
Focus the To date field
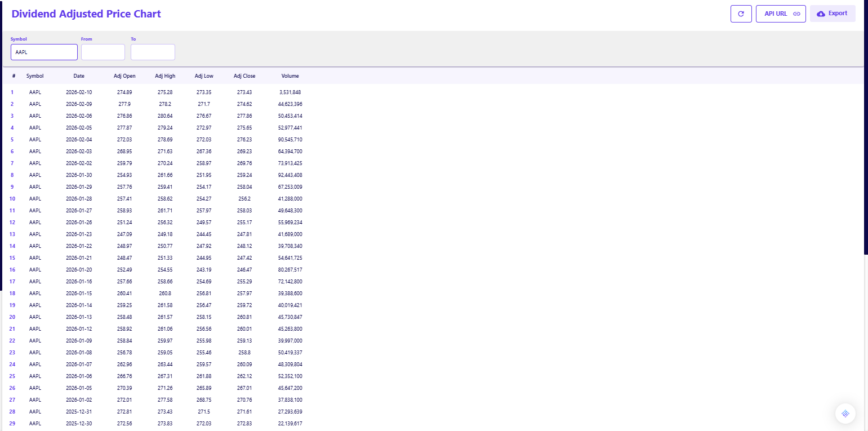(x=153, y=52)
